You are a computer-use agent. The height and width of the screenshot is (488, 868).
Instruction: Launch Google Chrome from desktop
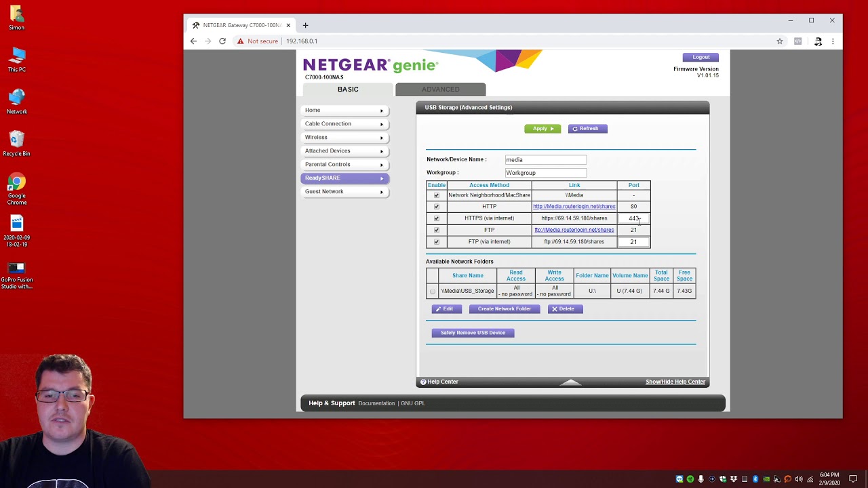pyautogui.click(x=17, y=189)
